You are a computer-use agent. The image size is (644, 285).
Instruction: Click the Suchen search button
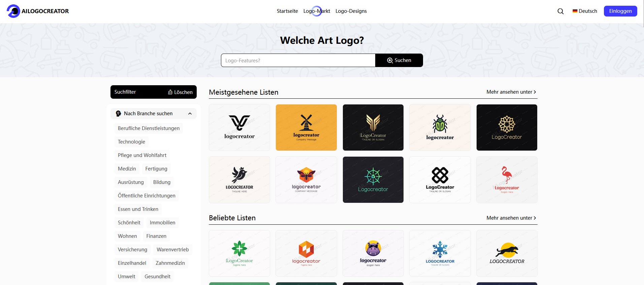[x=399, y=60]
